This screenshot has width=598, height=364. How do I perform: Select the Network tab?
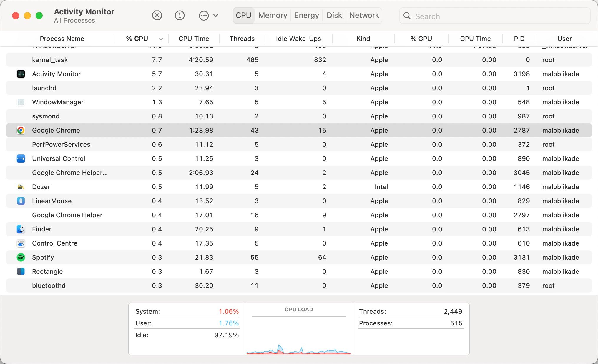(x=364, y=16)
